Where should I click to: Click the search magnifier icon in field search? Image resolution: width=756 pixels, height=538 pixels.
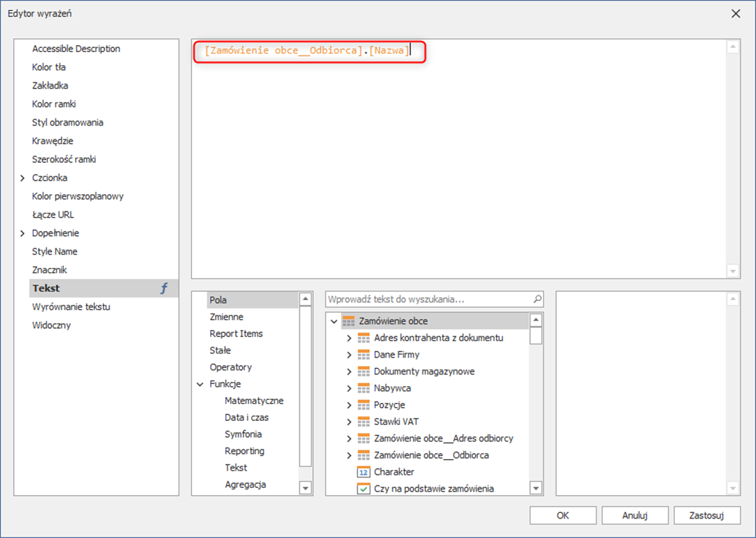pyautogui.click(x=537, y=300)
